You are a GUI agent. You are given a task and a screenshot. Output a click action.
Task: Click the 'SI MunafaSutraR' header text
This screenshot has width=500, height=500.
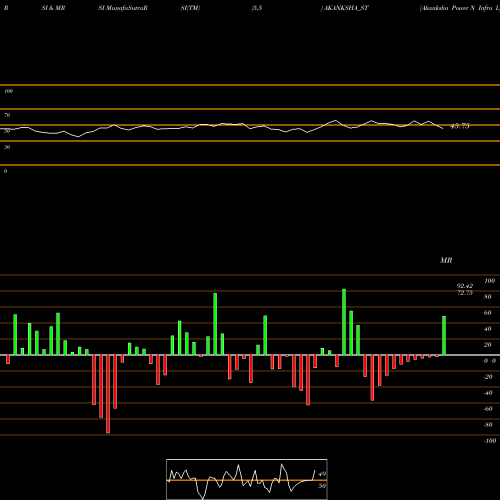pyautogui.click(x=123, y=8)
